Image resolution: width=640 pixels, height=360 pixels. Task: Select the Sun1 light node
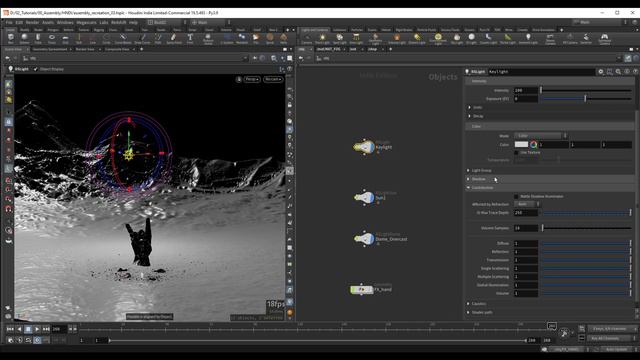tap(364, 198)
